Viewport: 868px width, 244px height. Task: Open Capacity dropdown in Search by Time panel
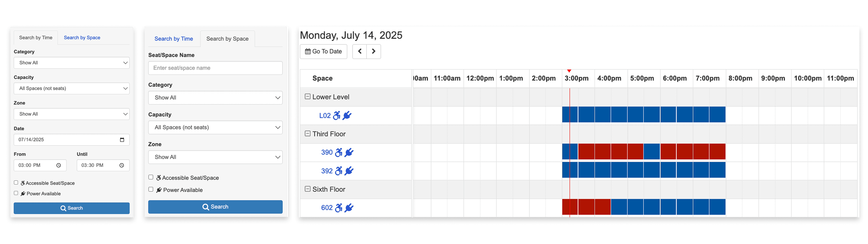(x=71, y=88)
